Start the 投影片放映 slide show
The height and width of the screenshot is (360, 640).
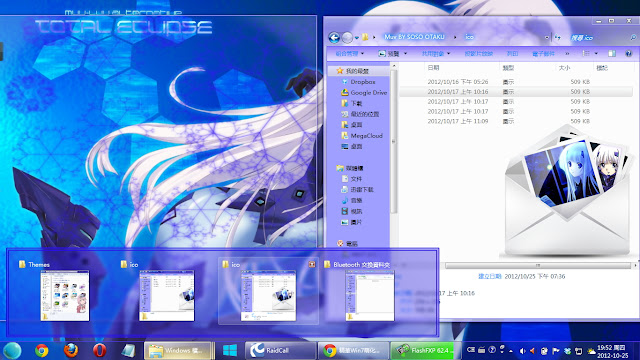pos(478,53)
